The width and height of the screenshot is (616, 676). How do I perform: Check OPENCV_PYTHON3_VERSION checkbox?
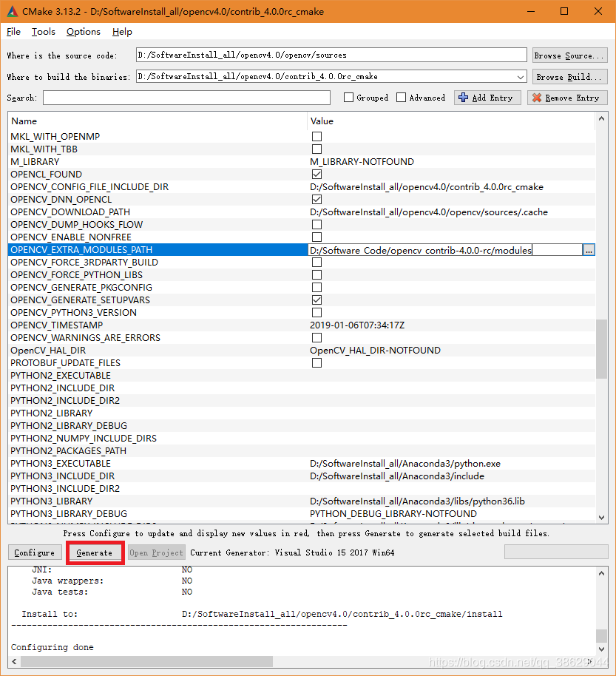click(x=317, y=313)
